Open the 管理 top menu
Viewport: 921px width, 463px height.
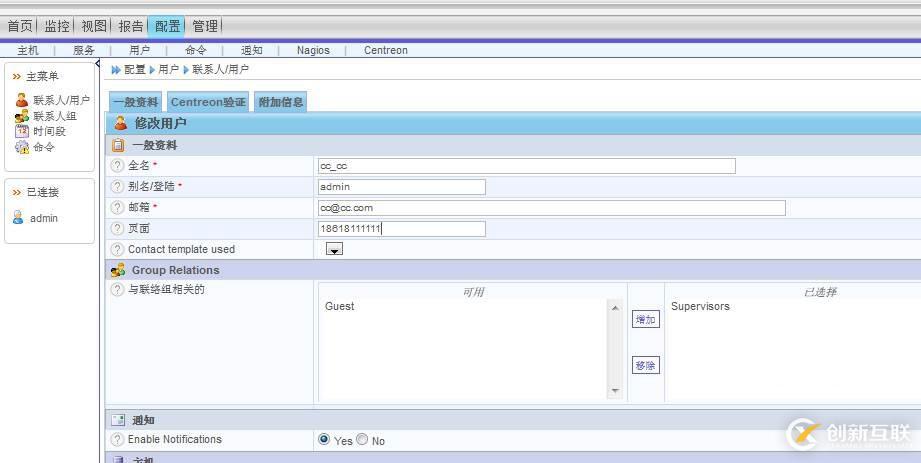pos(205,26)
